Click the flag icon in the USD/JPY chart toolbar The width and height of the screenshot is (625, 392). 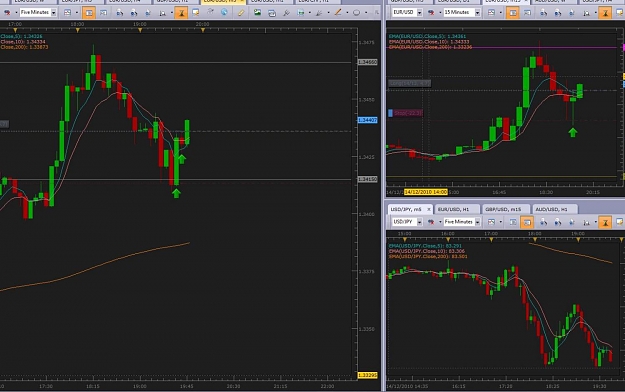[x=431, y=222]
